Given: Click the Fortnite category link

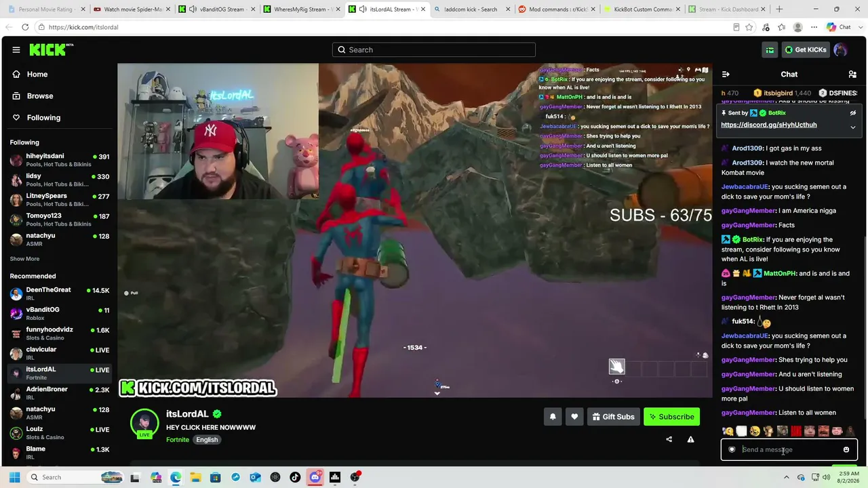Looking at the screenshot, I should pos(178,440).
